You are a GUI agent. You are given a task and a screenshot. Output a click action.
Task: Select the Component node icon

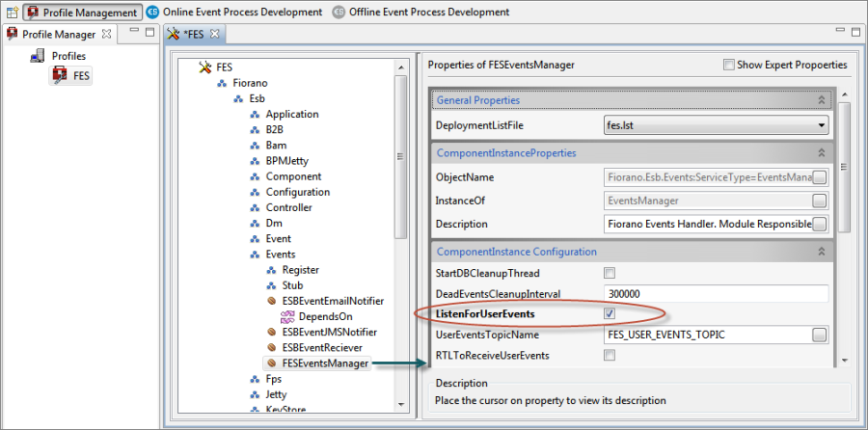click(x=255, y=177)
